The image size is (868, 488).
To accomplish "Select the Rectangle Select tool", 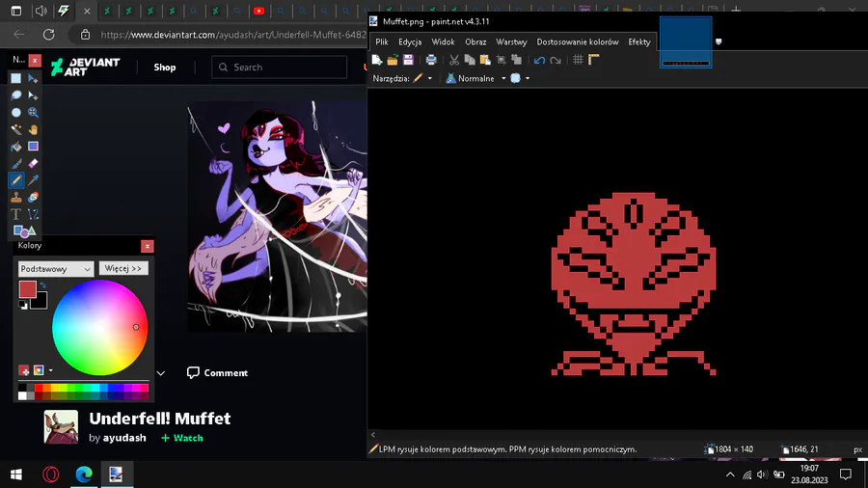I will [16, 78].
